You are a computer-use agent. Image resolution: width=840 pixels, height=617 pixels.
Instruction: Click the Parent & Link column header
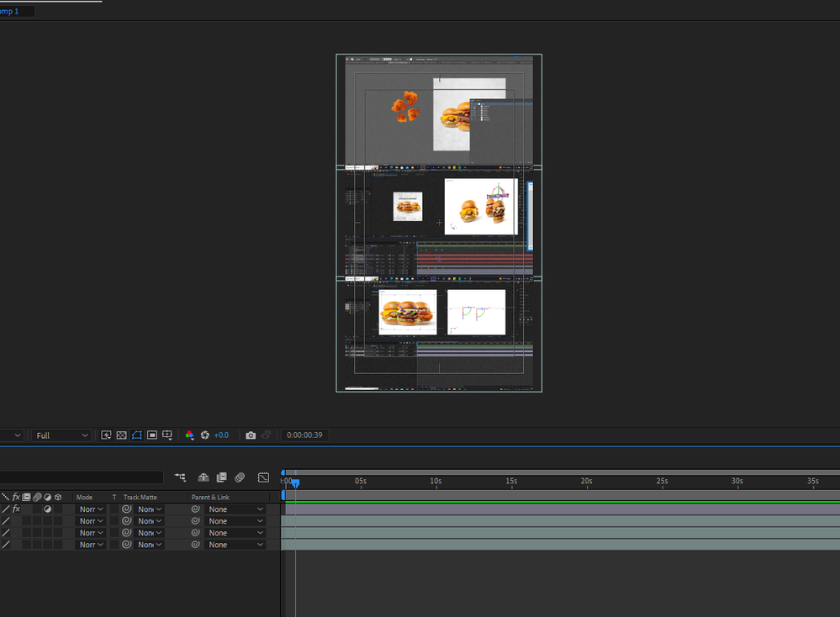point(210,497)
